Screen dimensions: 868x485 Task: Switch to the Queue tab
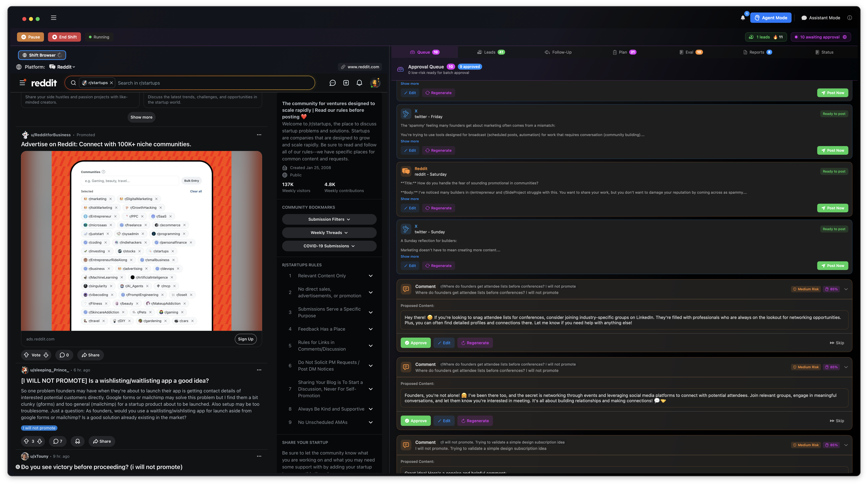(x=425, y=52)
